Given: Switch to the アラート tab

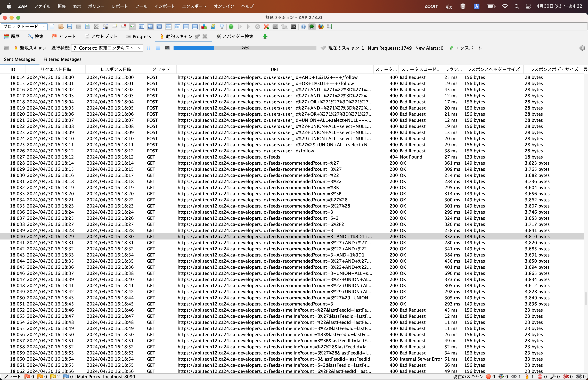Looking at the screenshot, I should [64, 37].
